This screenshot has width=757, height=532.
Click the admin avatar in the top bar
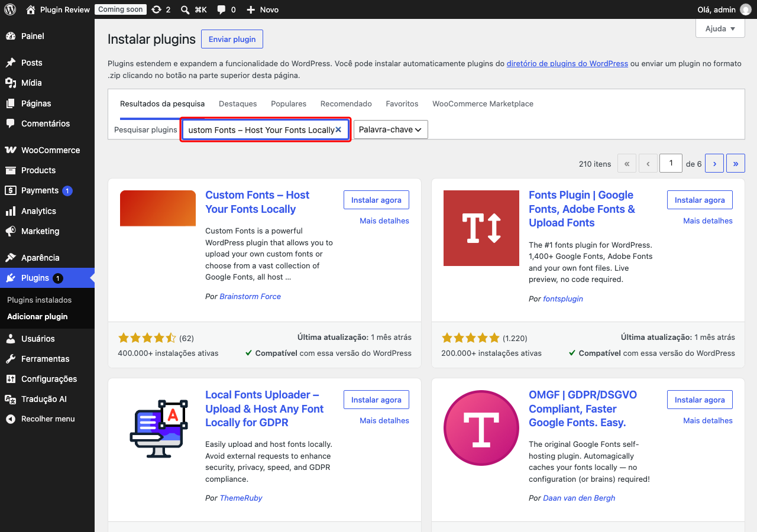745,9
